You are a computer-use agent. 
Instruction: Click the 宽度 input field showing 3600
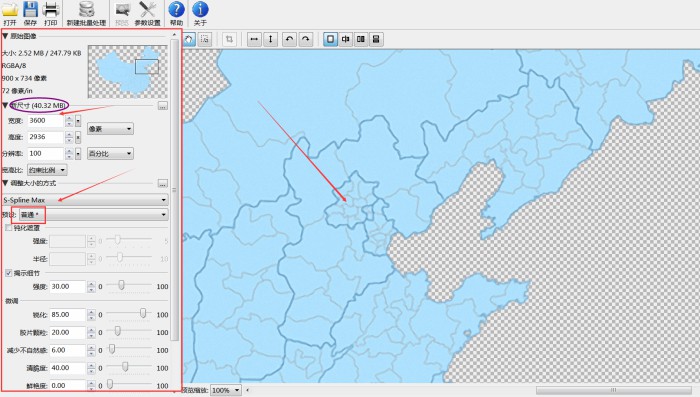pyautogui.click(x=46, y=121)
